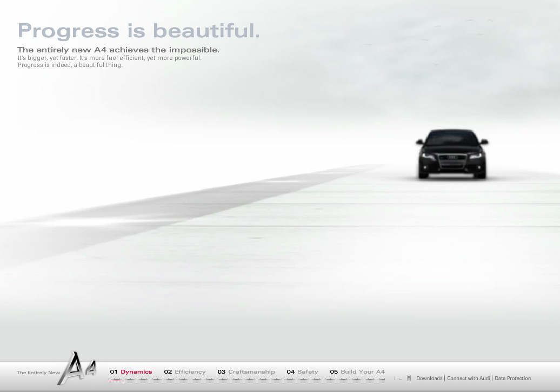
Task: Open the Data Protection link
Action: pyautogui.click(x=513, y=378)
